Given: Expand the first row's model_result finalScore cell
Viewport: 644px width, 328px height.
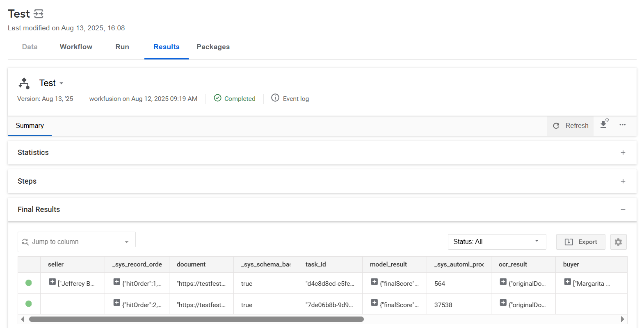Looking at the screenshot, I should tap(374, 282).
